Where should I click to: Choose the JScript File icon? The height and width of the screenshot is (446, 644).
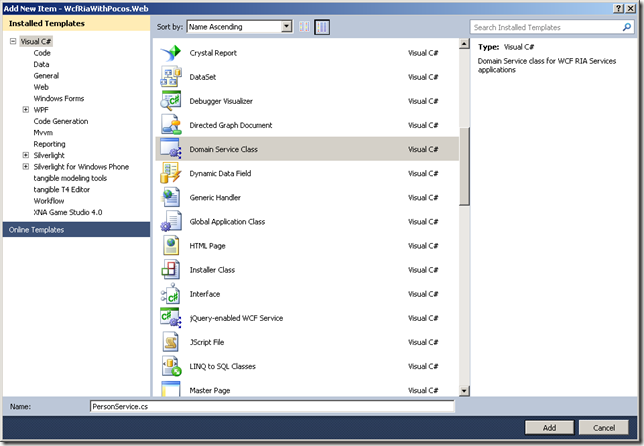point(171,342)
